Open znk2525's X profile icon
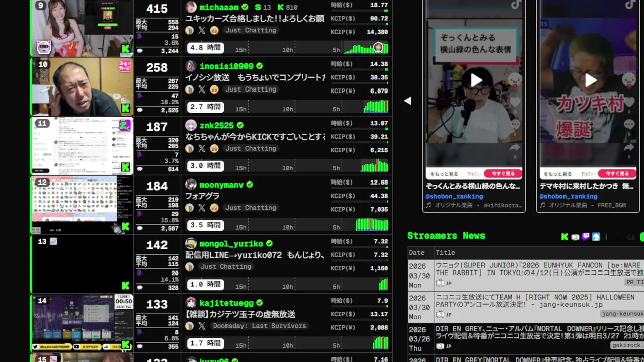644x362 pixels. (202, 149)
